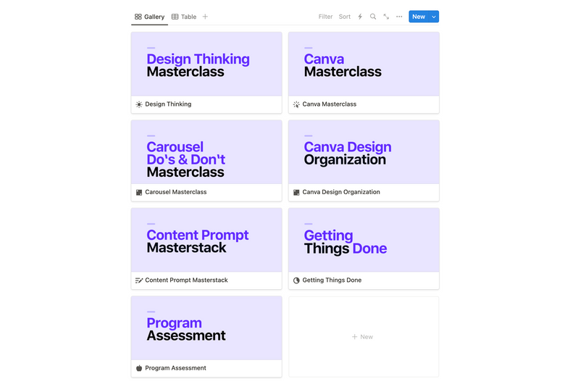Screen dimensions: 586x392
Task: Select the Gallery view tab
Action: pos(149,17)
